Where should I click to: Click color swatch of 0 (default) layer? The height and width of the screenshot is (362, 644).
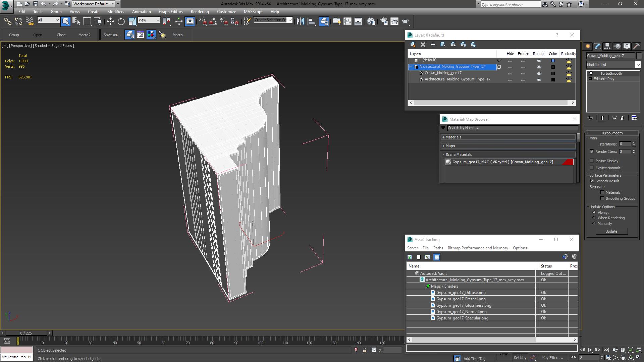(553, 61)
